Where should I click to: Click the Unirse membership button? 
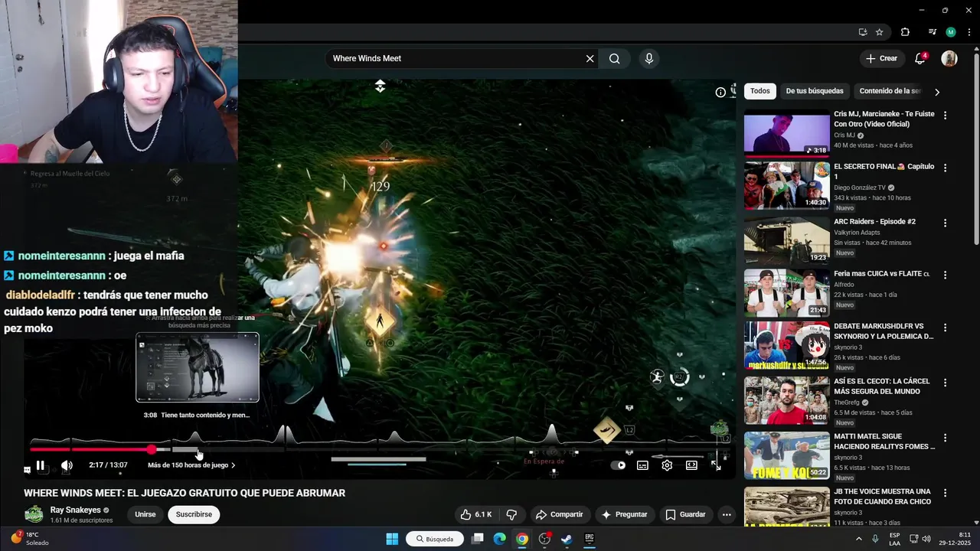[x=145, y=514]
